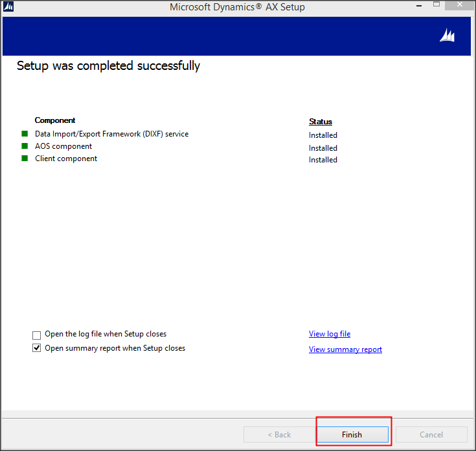The height and width of the screenshot is (451, 476).
Task: Uncheck Open summary report when Setup closes
Action: coord(36,348)
